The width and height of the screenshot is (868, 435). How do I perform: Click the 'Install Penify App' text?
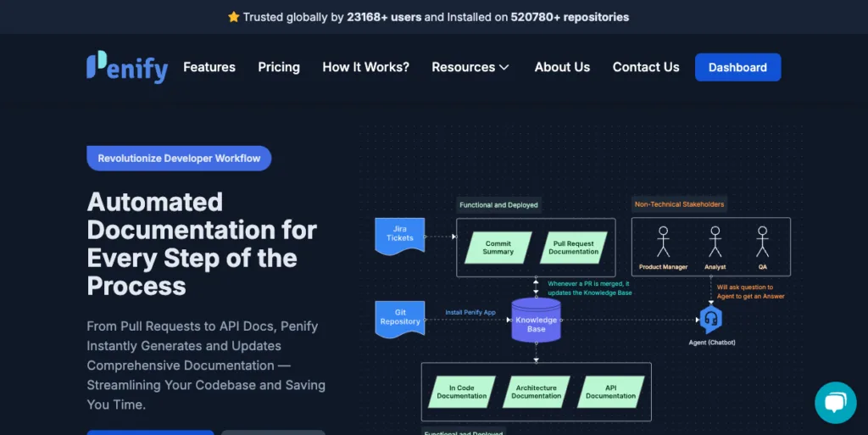coord(470,312)
